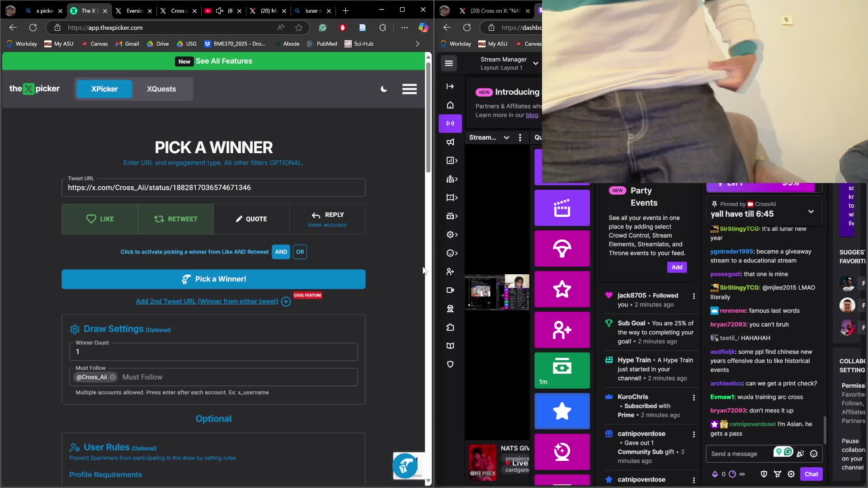Toggle dark mode moon icon in XPicker
The width and height of the screenshot is (868, 488).
click(x=384, y=89)
